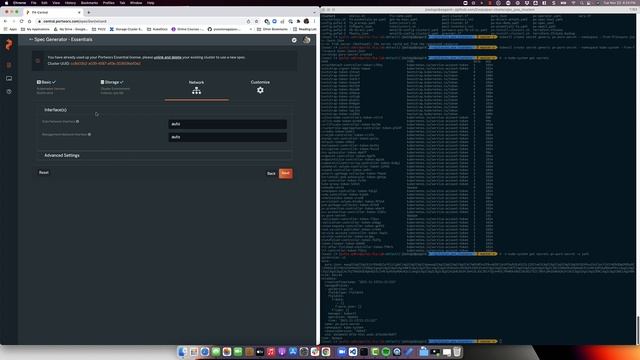Go back using Chrome's back arrow
640x360 pixels.
point(5,21)
